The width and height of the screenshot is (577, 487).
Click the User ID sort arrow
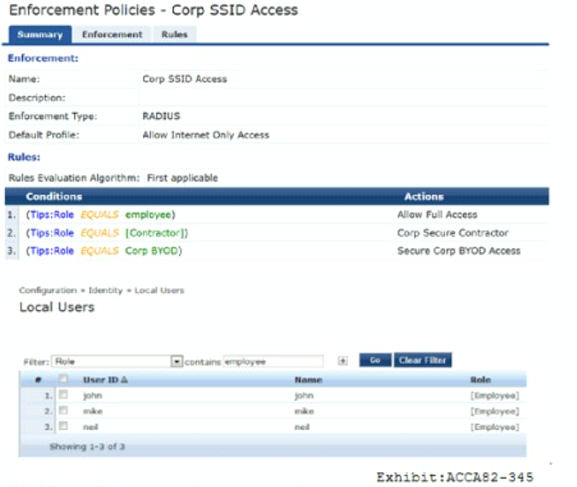point(124,380)
